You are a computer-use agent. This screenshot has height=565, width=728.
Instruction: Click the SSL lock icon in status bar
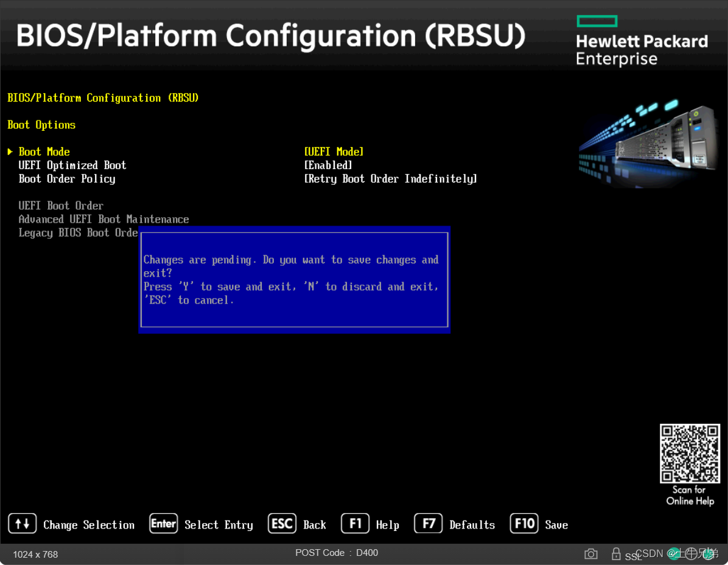[x=616, y=553]
